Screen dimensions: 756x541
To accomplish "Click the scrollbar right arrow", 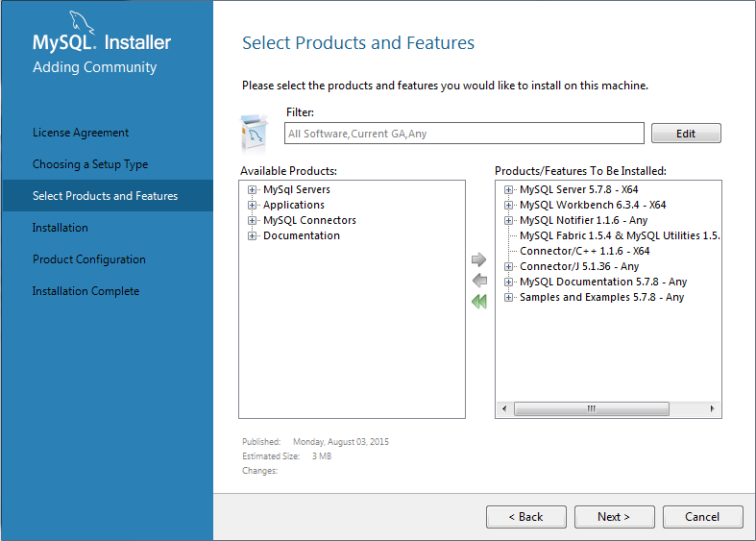I will [x=712, y=409].
